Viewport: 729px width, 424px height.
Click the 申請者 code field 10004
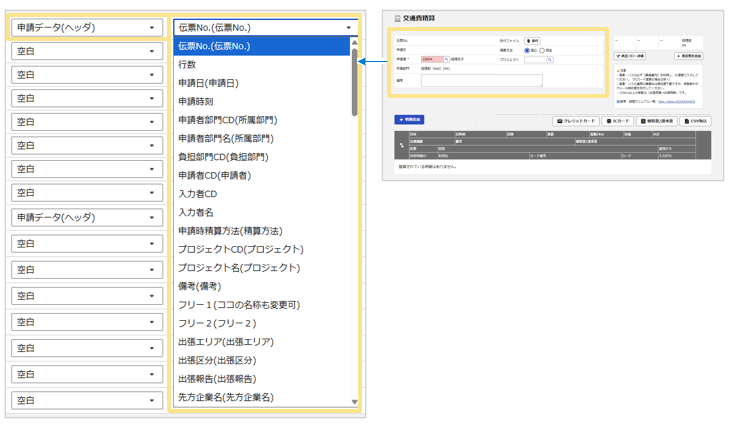432,60
